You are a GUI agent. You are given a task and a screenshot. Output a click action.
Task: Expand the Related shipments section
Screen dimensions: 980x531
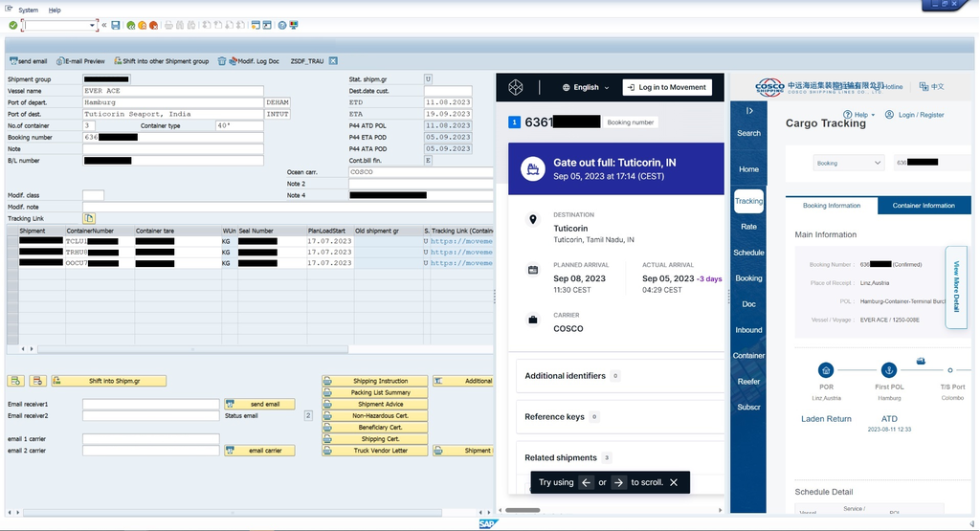[620, 457]
